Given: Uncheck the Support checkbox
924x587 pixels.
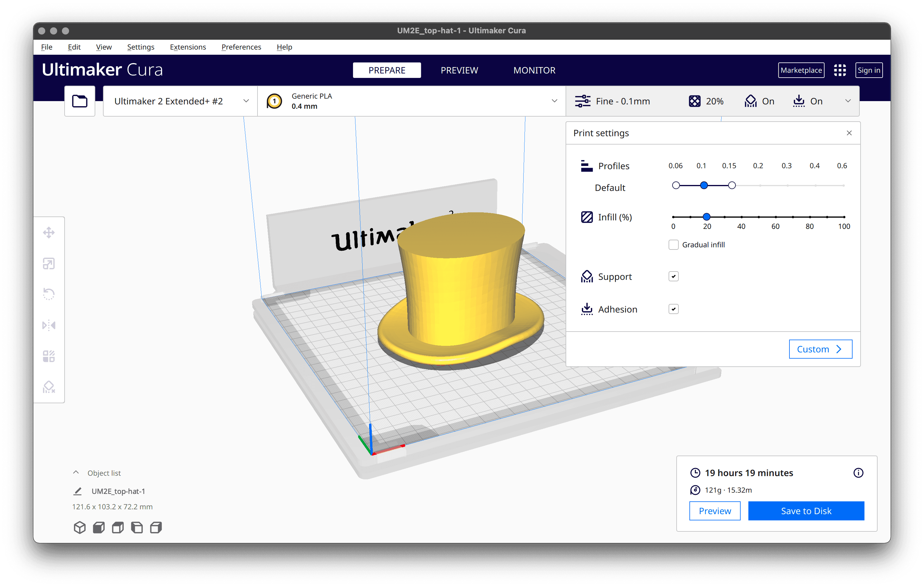Looking at the screenshot, I should point(673,277).
